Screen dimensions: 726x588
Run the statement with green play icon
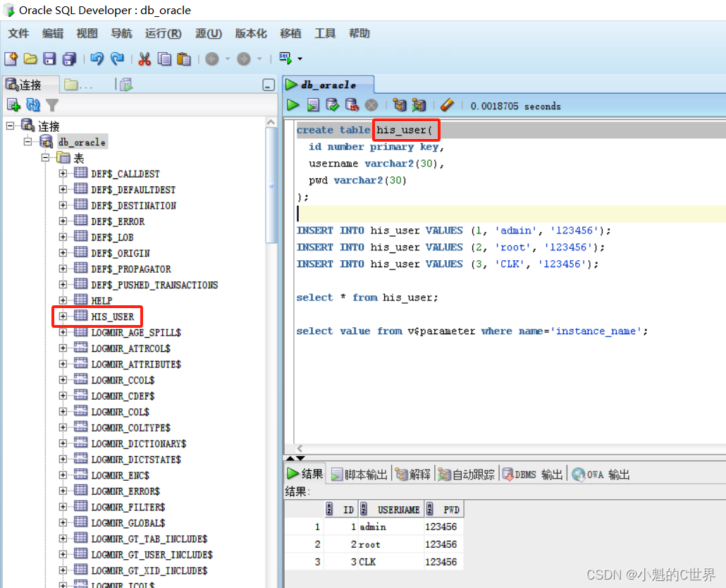[293, 104]
